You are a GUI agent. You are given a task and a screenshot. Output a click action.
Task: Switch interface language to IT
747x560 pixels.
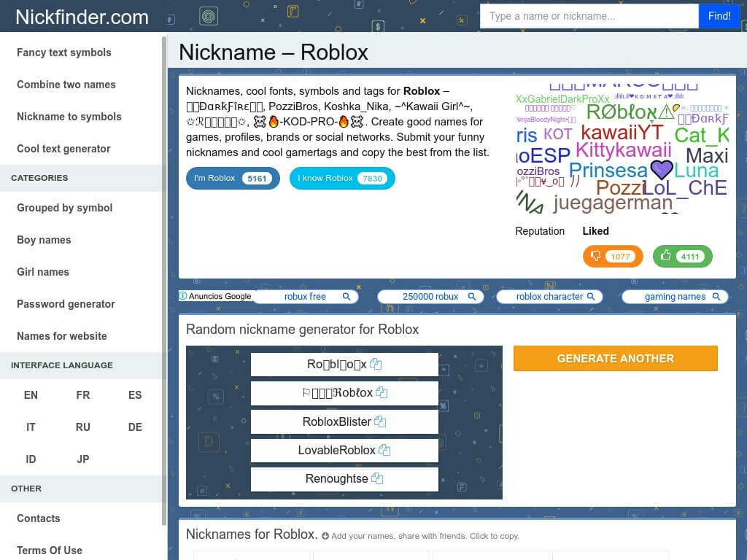tap(31, 427)
